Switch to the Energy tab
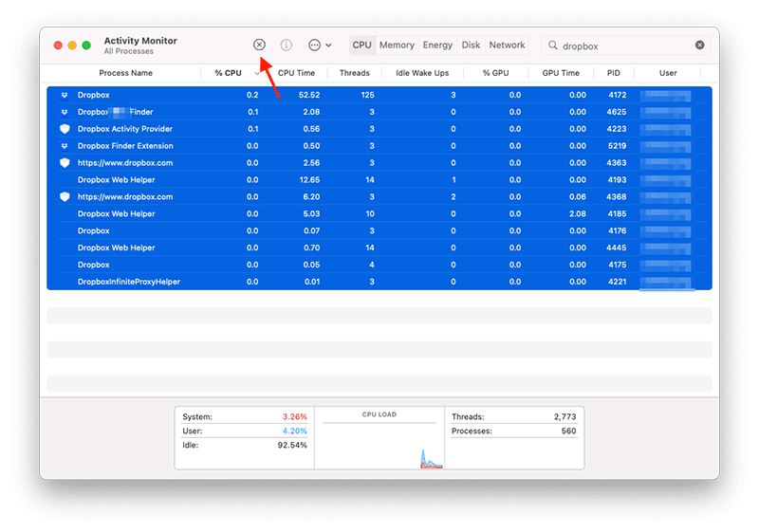Image resolution: width=759 pixels, height=532 pixels. (437, 45)
